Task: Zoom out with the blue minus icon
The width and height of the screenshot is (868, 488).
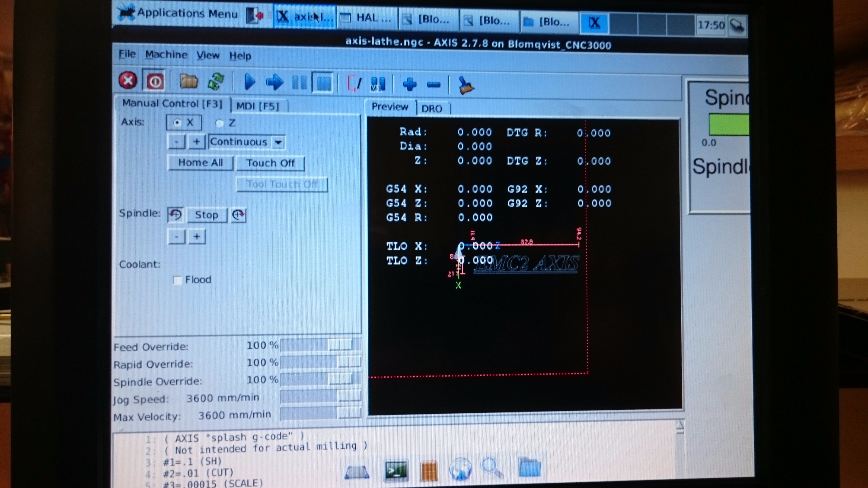Action: [433, 85]
